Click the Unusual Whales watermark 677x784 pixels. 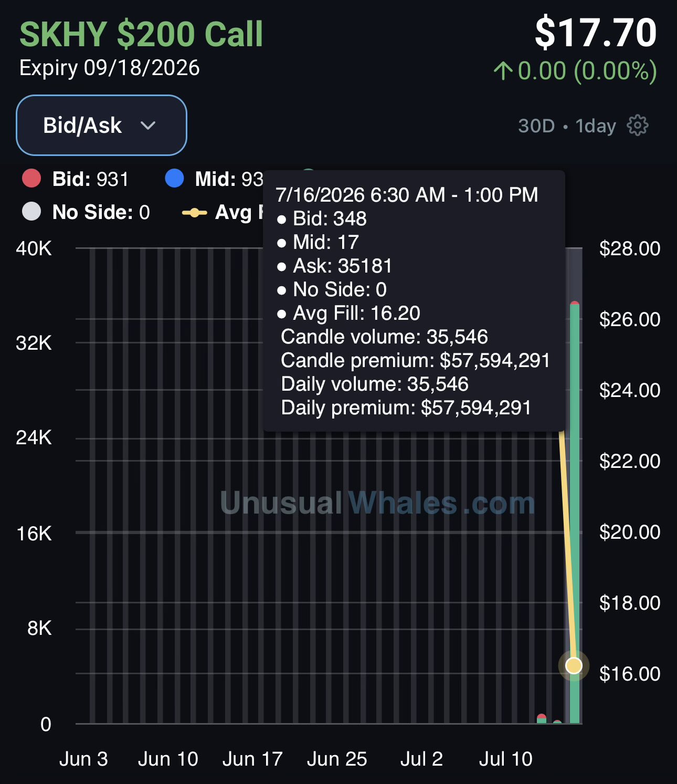click(x=378, y=503)
